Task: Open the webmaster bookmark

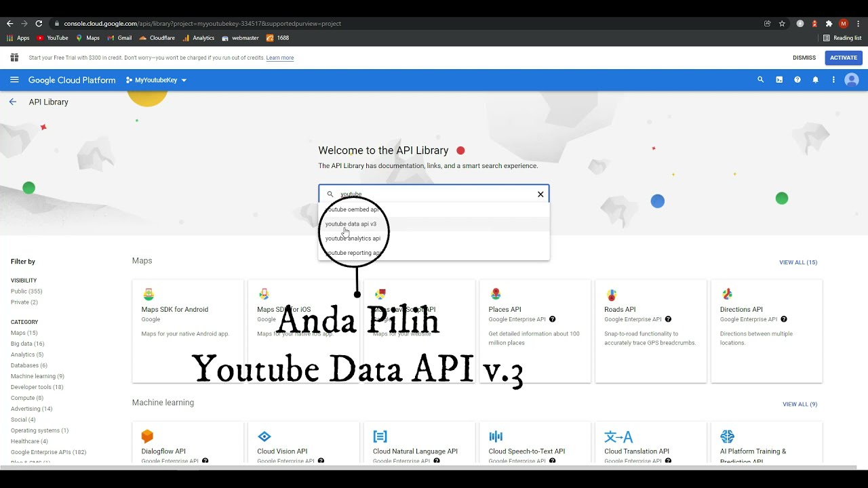Action: point(240,38)
